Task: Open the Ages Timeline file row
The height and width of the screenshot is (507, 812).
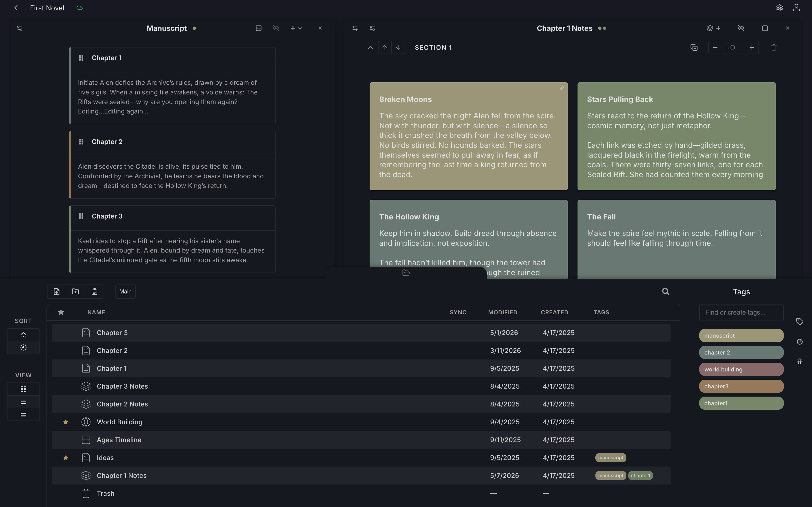Action: (361, 440)
